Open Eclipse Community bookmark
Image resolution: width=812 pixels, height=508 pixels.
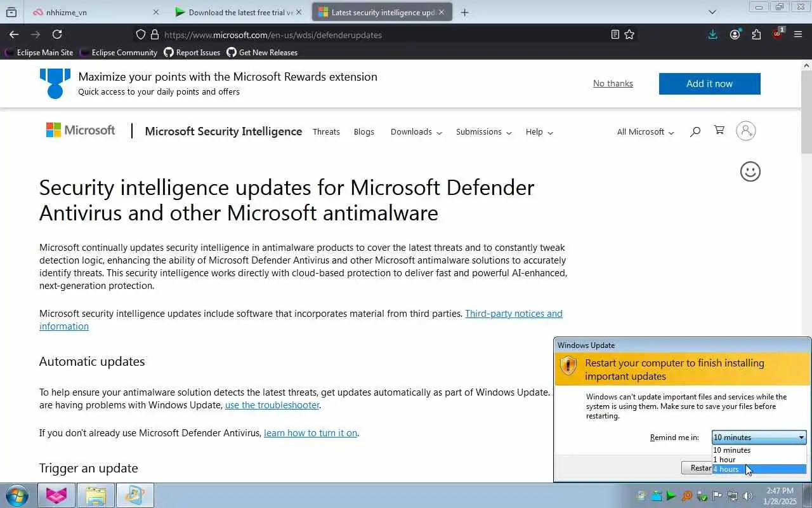[x=119, y=53]
